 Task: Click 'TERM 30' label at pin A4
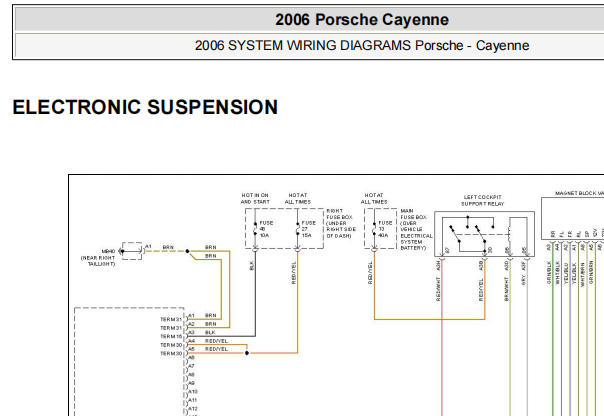coord(171,345)
